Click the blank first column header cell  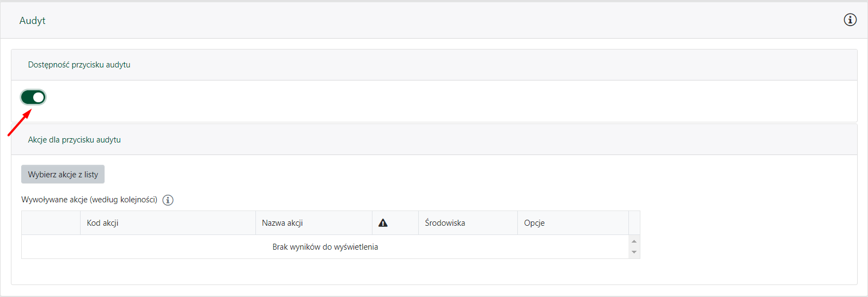click(51, 223)
